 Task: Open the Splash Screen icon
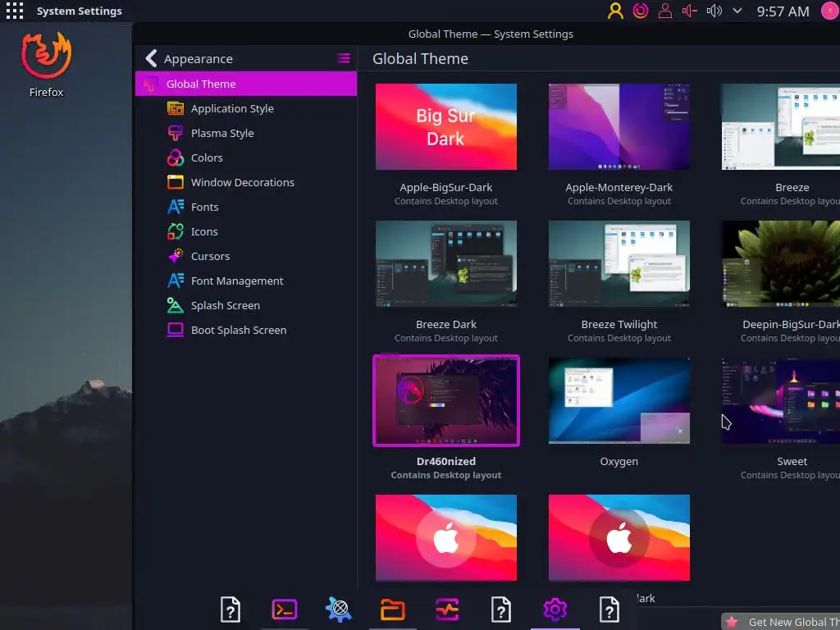coord(176,305)
